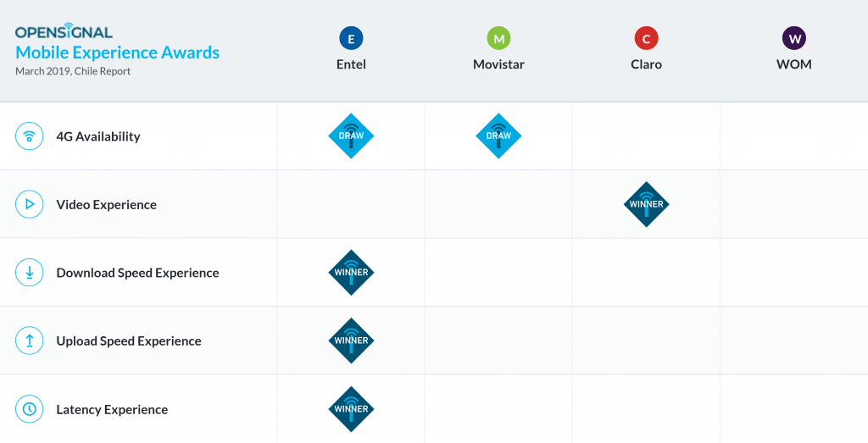This screenshot has width=868, height=443.
Task: Click the green Movistar M icon
Action: coord(498,38)
